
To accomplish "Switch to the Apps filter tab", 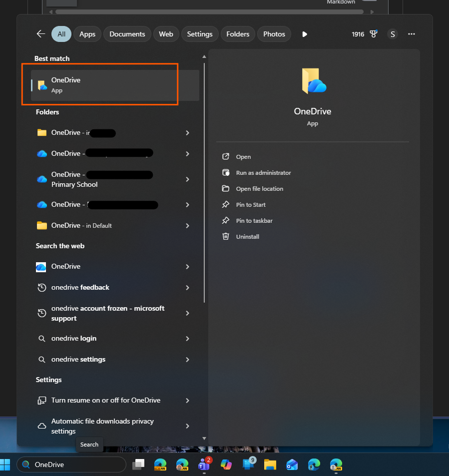I will pos(87,34).
